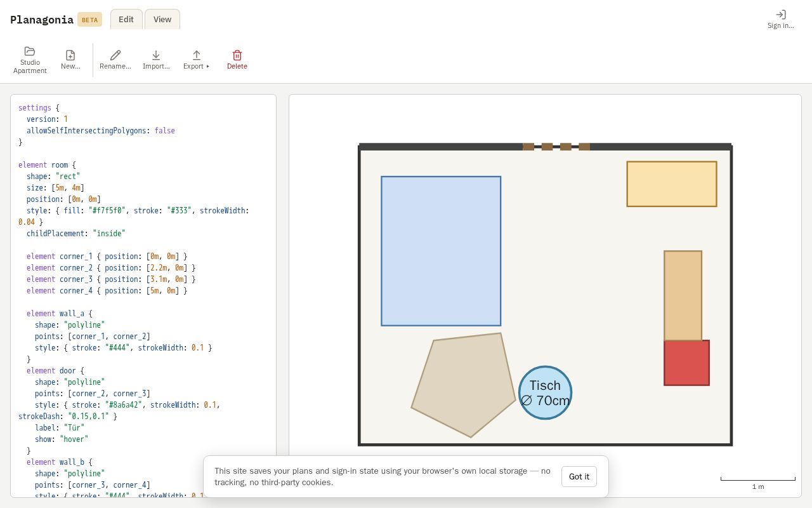The image size is (812, 508).
Task: Click the corner_4 element line
Action: tap(107, 291)
